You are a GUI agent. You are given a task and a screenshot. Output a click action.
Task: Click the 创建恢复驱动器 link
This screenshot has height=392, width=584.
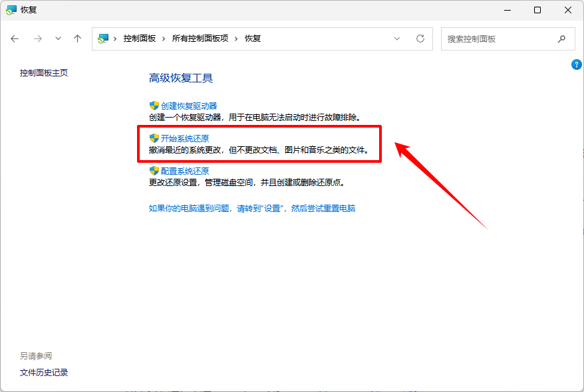tap(189, 106)
